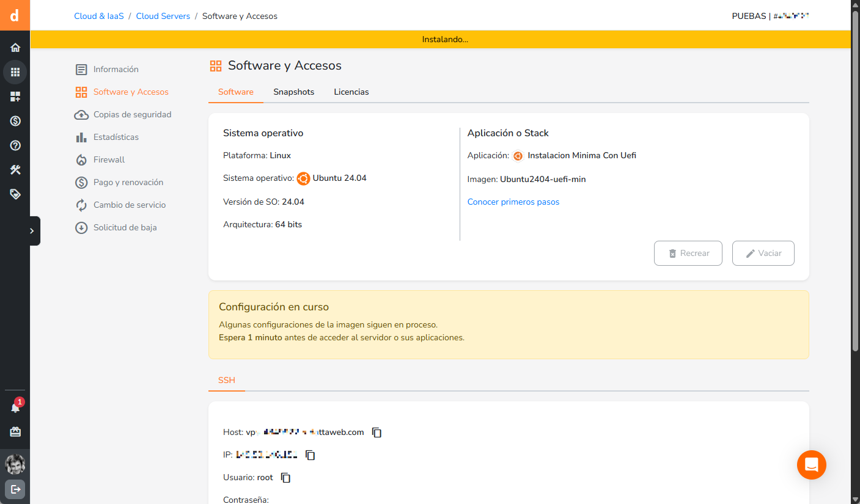Image resolution: width=860 pixels, height=504 pixels.
Task: Click the Recrear button
Action: 688,254
